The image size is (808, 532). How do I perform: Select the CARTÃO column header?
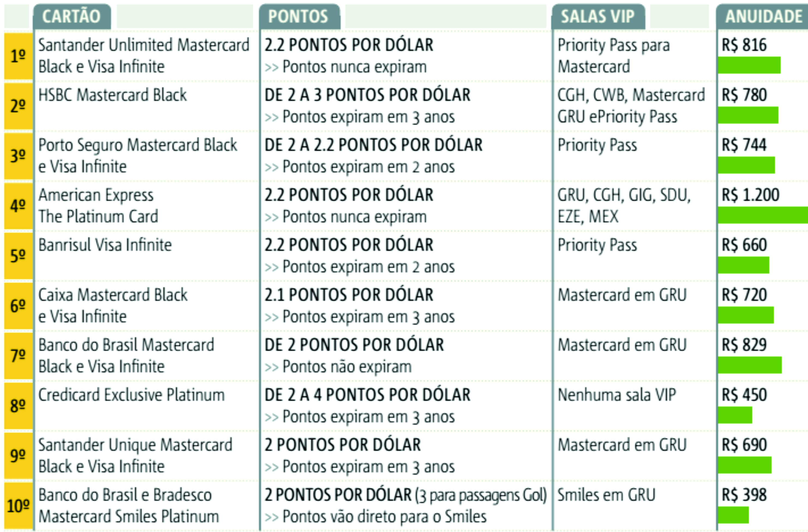click(72, 16)
